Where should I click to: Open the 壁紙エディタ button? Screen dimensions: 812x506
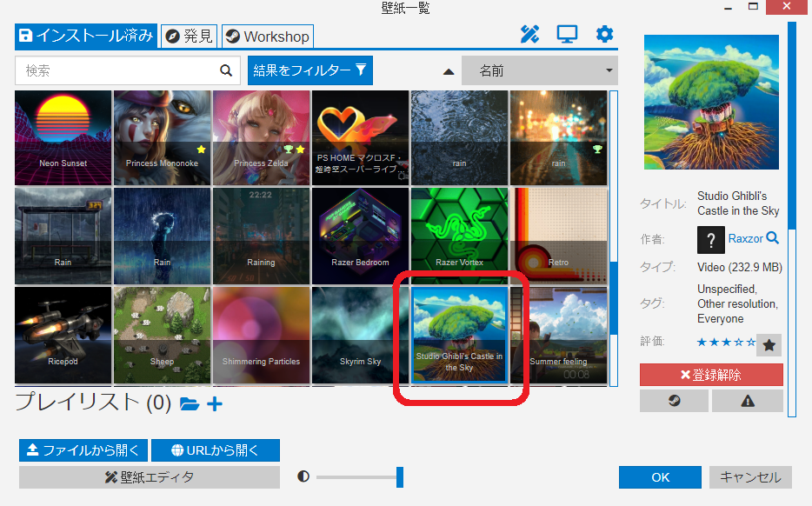[x=150, y=477]
